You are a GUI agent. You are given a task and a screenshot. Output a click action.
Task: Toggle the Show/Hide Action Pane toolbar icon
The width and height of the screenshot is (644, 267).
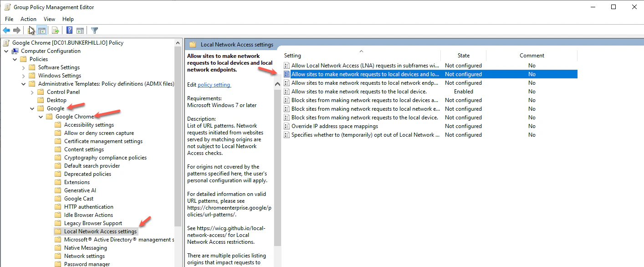click(x=80, y=31)
